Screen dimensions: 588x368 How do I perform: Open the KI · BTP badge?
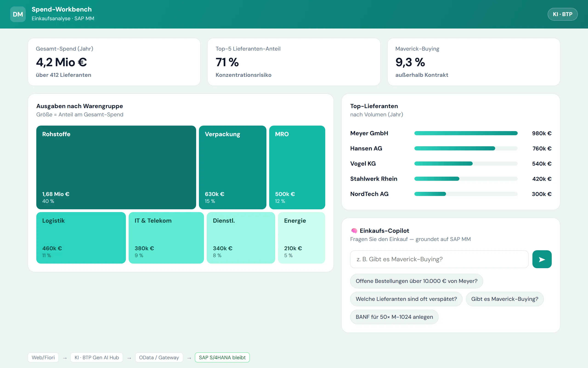tap(563, 14)
